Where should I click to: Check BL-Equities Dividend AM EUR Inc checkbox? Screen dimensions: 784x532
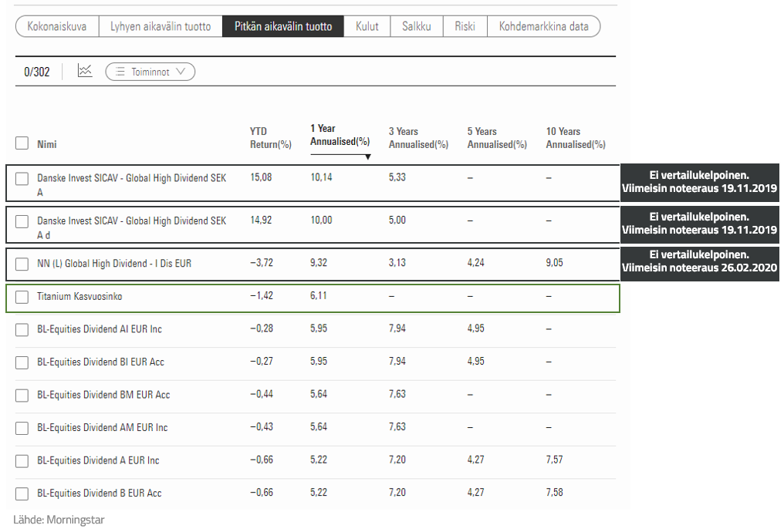[x=22, y=428]
